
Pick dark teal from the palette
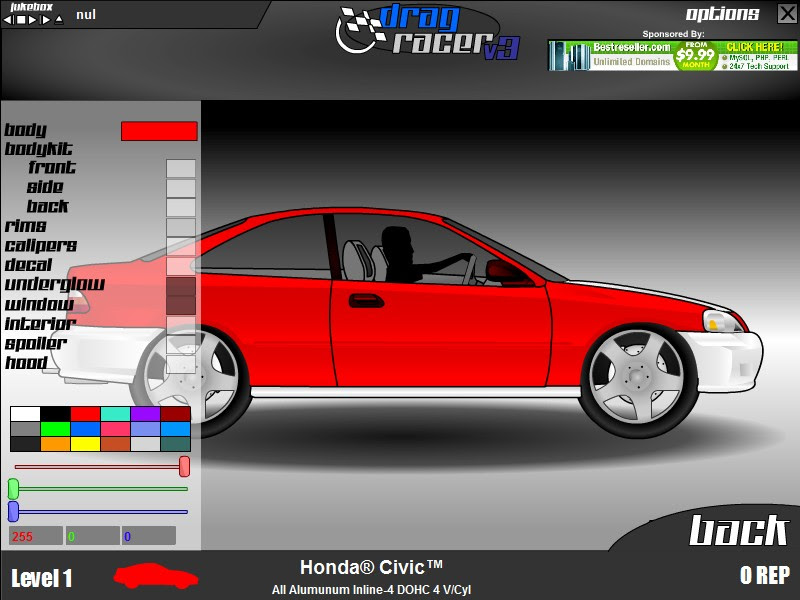click(176, 444)
